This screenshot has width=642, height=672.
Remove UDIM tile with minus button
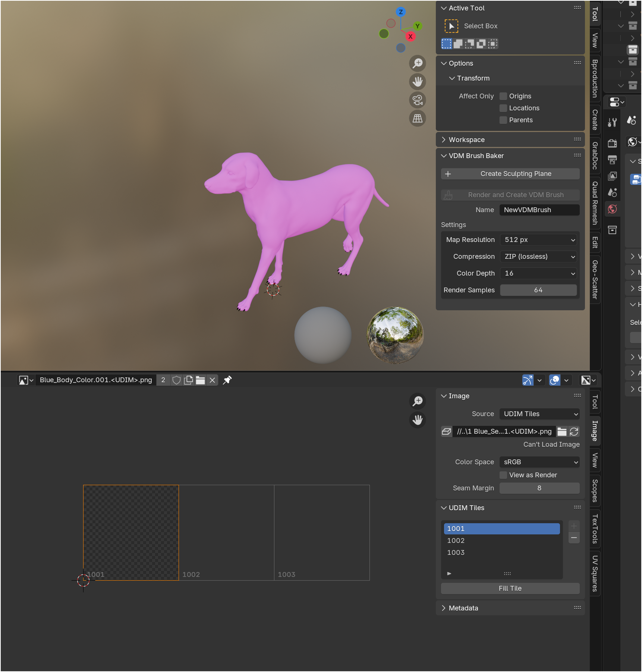(574, 538)
